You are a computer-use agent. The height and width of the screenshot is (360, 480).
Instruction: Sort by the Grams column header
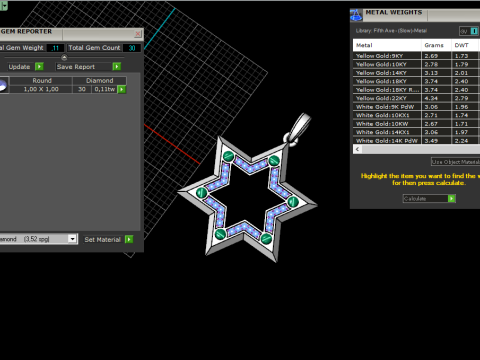(436, 45)
